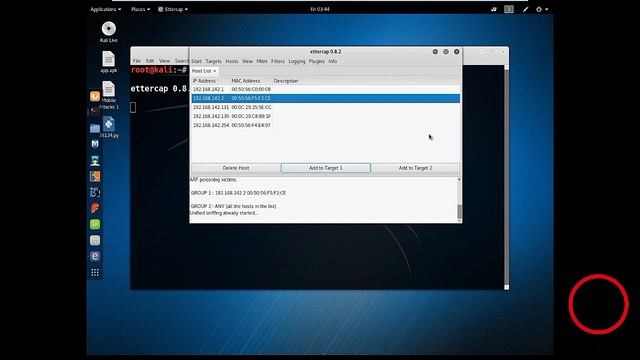Click the red dock icon below Maltego

coord(95,208)
